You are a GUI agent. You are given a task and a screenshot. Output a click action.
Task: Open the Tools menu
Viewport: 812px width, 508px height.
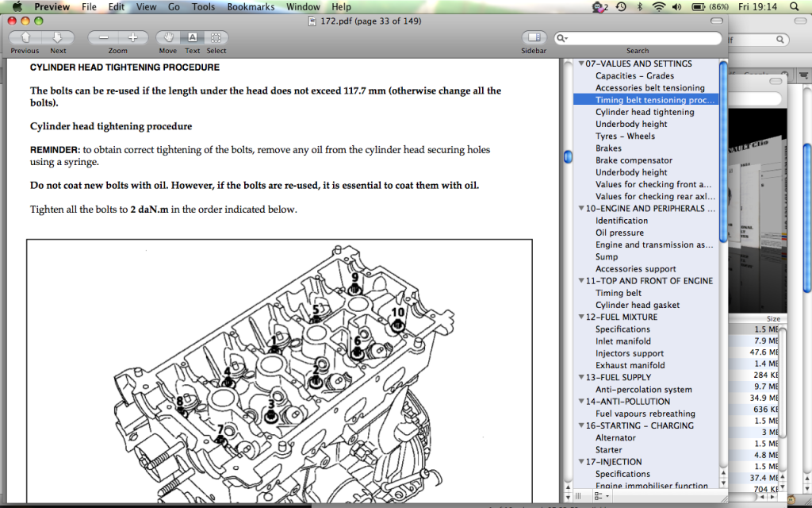click(x=203, y=7)
